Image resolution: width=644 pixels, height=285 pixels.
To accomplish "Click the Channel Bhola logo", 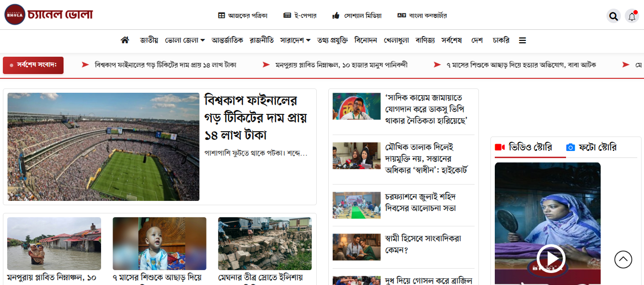I will (x=48, y=14).
